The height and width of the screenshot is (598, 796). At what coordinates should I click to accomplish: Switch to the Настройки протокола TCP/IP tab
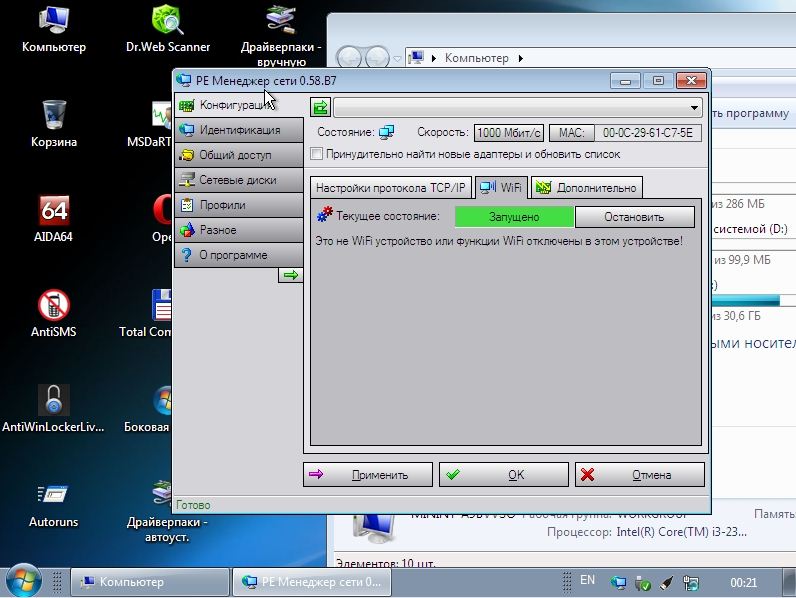point(389,187)
